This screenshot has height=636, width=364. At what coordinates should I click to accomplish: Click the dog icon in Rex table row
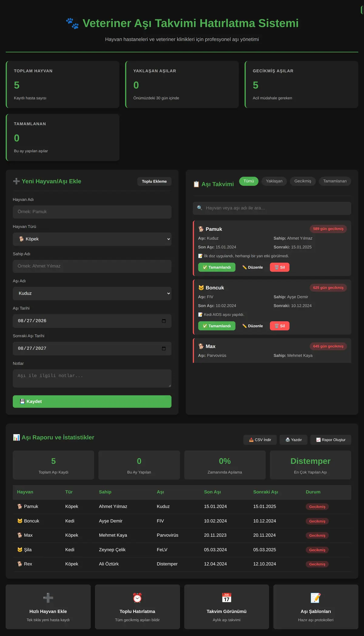coord(20,564)
